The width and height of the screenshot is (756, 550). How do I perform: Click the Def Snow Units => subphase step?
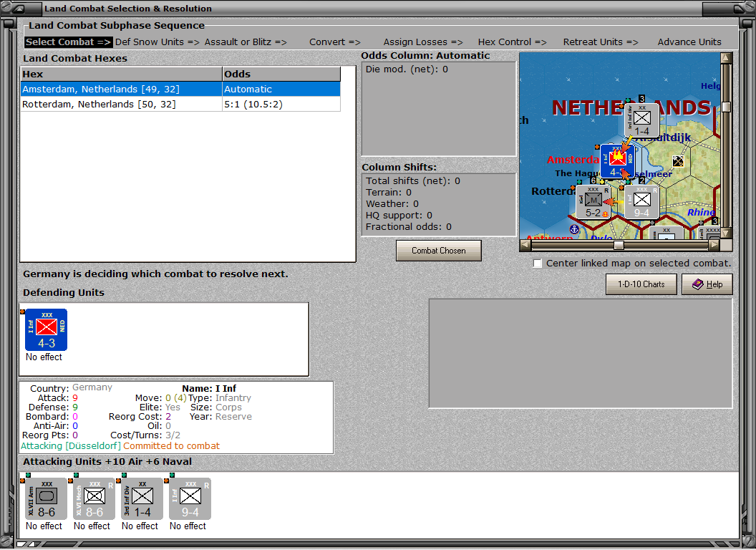[157, 42]
